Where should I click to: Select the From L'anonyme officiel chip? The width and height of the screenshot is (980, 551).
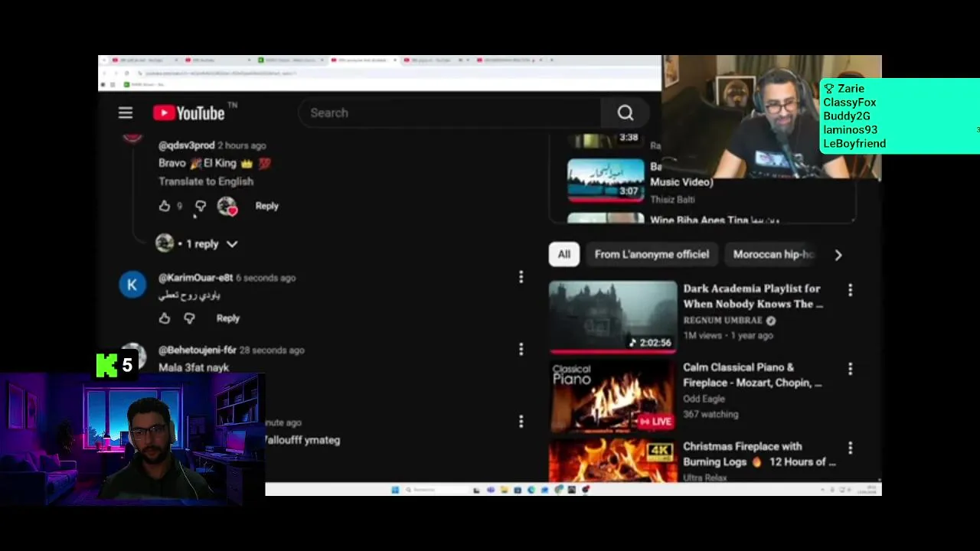652,254
